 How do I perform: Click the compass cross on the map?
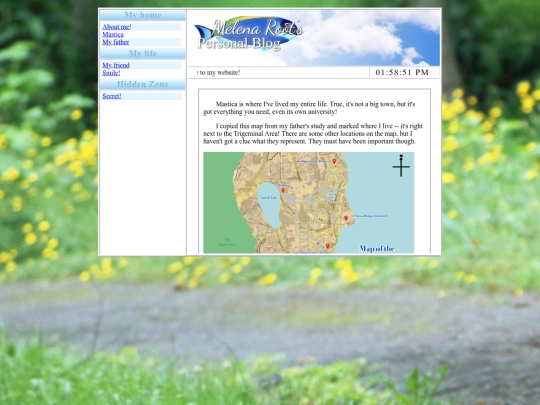(401, 166)
